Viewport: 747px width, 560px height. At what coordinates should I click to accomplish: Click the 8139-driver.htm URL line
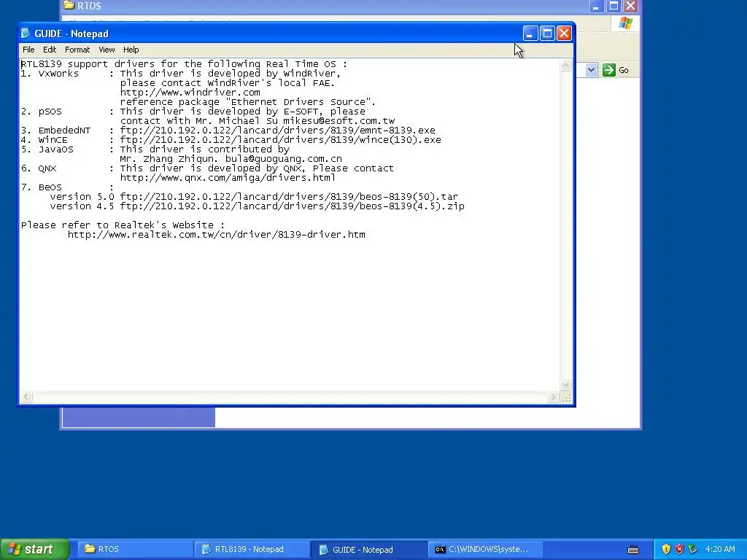pos(216,235)
